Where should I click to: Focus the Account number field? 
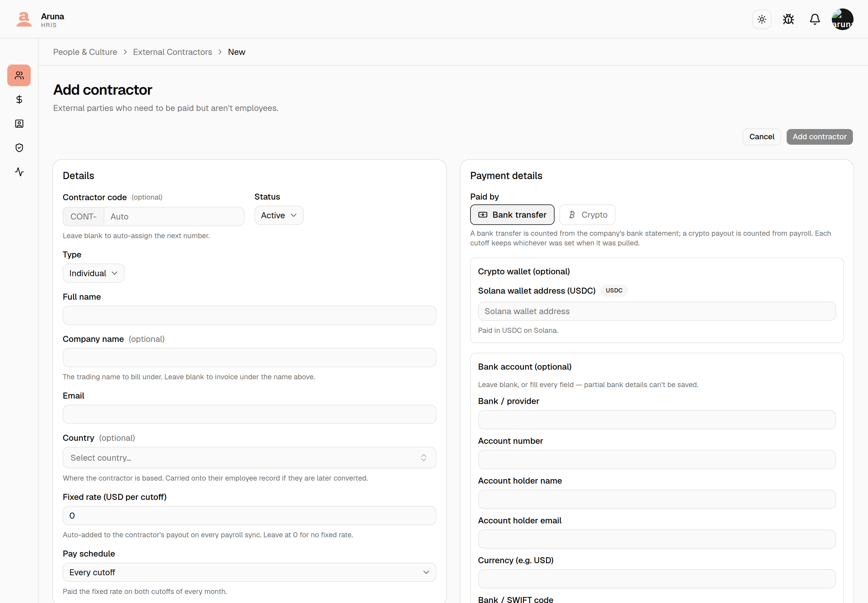click(657, 459)
